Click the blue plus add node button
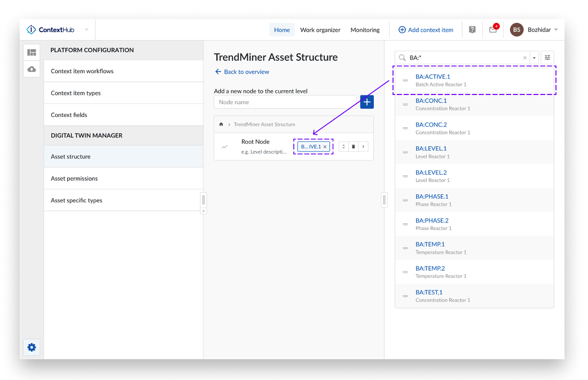The height and width of the screenshot is (380, 588). point(367,102)
